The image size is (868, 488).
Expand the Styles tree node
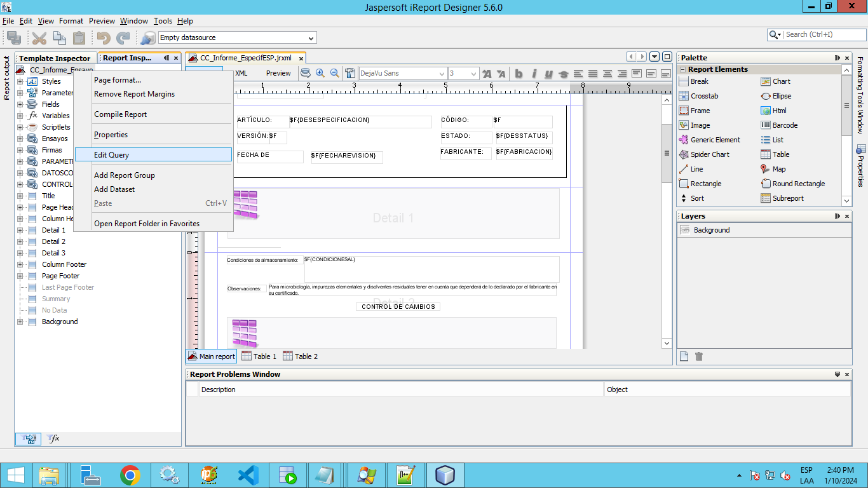coord(20,81)
